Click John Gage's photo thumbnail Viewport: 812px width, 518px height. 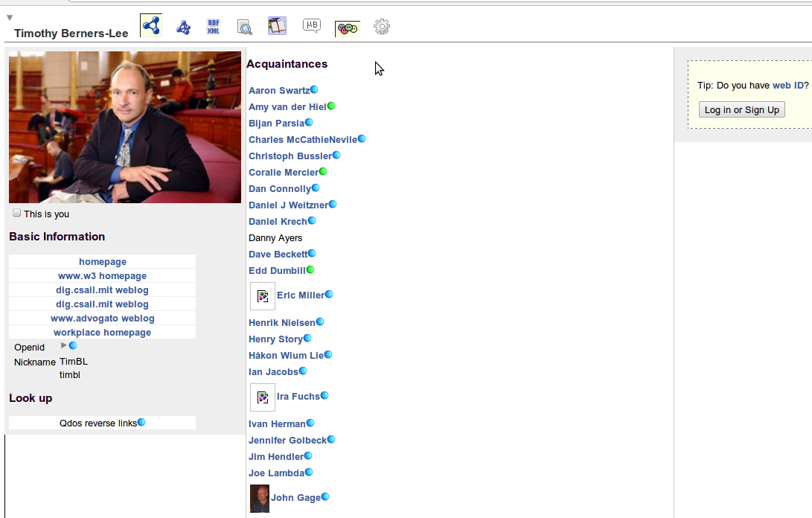[x=260, y=498]
